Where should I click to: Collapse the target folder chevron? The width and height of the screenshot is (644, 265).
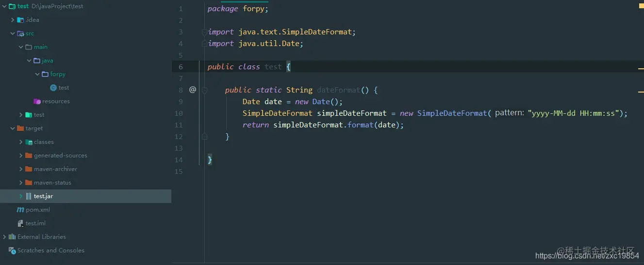point(13,128)
